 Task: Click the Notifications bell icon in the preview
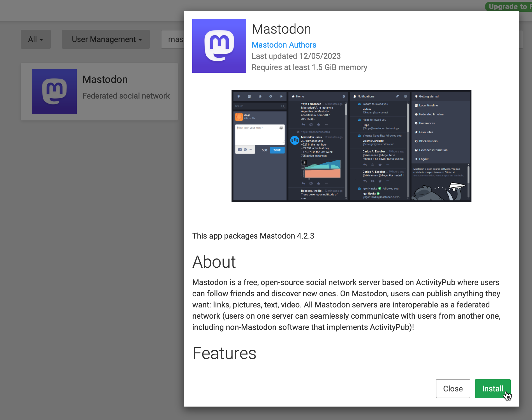pyautogui.click(x=355, y=96)
